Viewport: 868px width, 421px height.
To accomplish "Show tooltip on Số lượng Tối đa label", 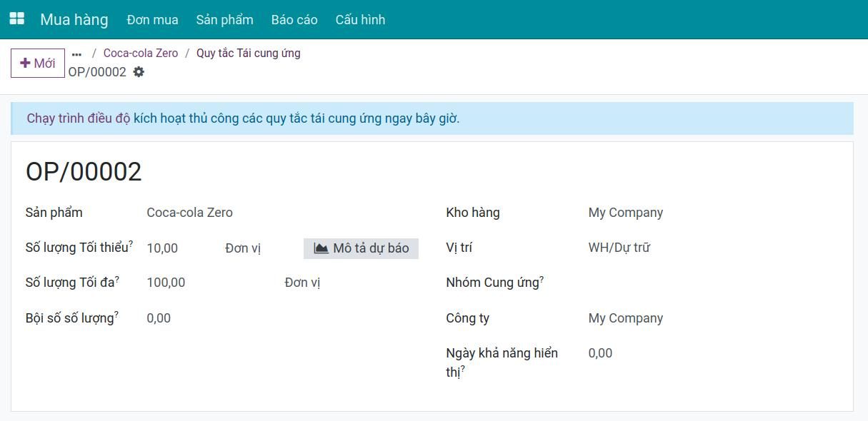I will 72,283.
